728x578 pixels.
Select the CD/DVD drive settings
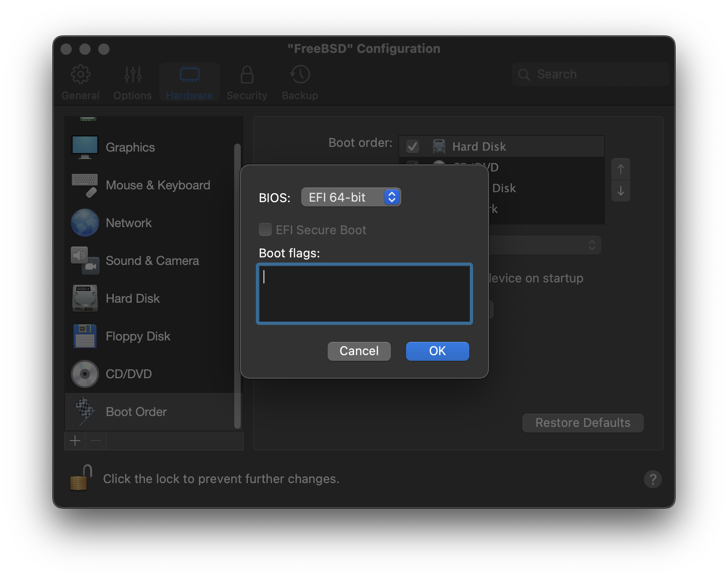(128, 374)
